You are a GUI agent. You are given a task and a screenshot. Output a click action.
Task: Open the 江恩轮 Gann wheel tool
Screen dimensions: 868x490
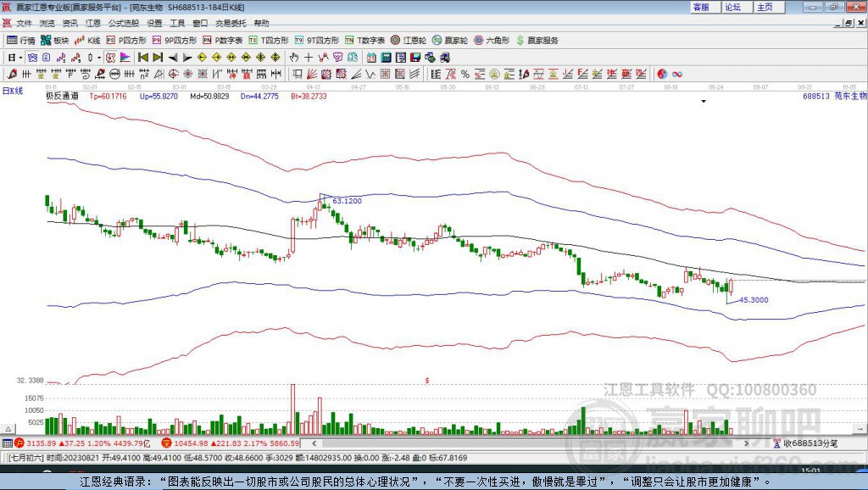(x=409, y=41)
